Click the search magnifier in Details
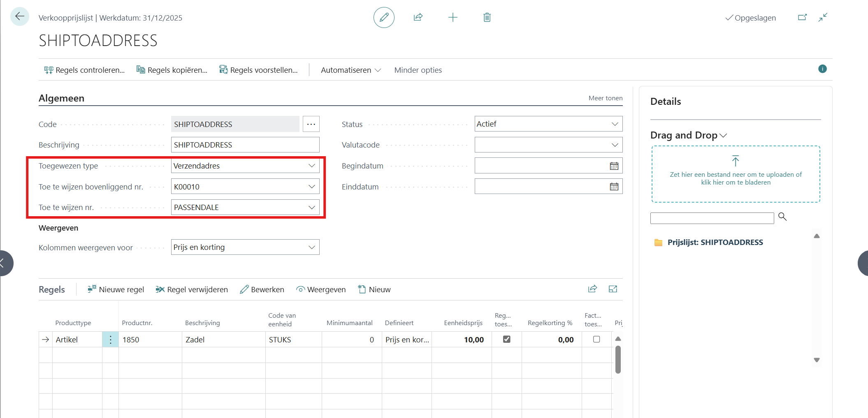The width and height of the screenshot is (868, 418). (x=782, y=217)
